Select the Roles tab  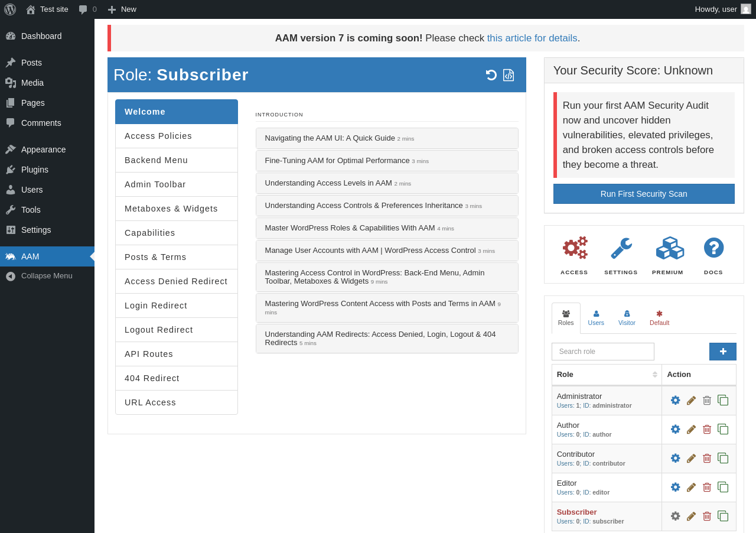pos(566,318)
